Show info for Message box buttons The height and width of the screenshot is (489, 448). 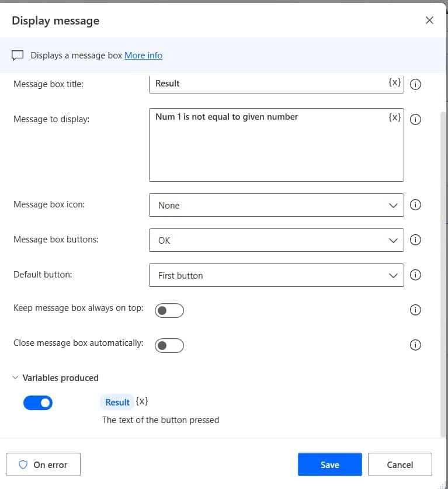click(x=415, y=240)
